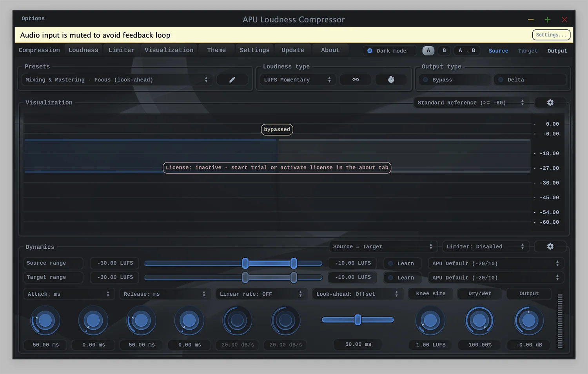The height and width of the screenshot is (374, 588).
Task: Click the 100.00% Dry/Wet value field
Action: click(x=480, y=345)
